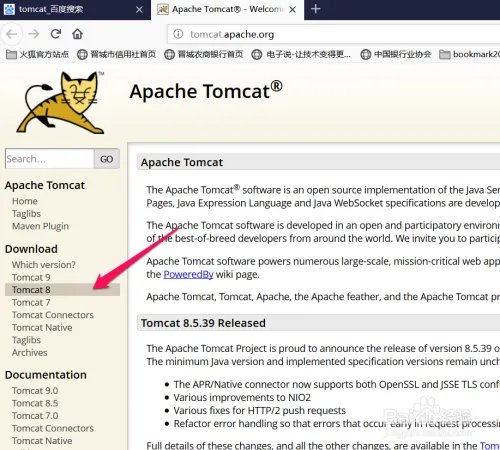The width and height of the screenshot is (500, 450).
Task: Open the Which version? download link
Action: [44, 265]
